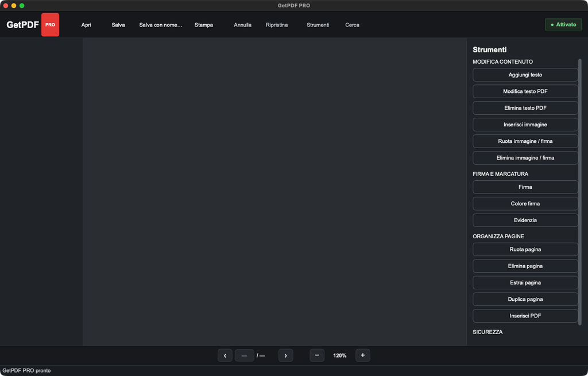Click the FIRMA E MARCATURA section heading
The width and height of the screenshot is (588, 376).
(500, 174)
